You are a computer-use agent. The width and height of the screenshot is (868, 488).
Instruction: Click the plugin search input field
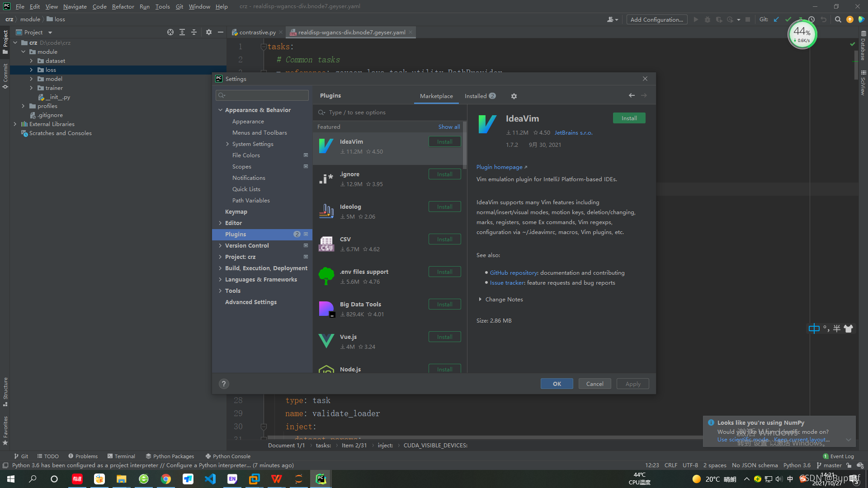(x=389, y=113)
